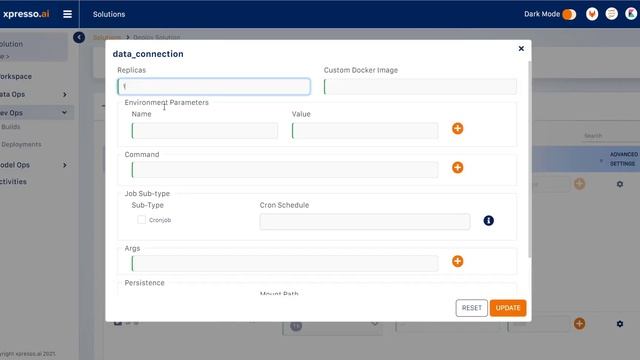The width and height of the screenshot is (640, 360).
Task: Focus the Environment Parameters Name field
Action: 205,131
